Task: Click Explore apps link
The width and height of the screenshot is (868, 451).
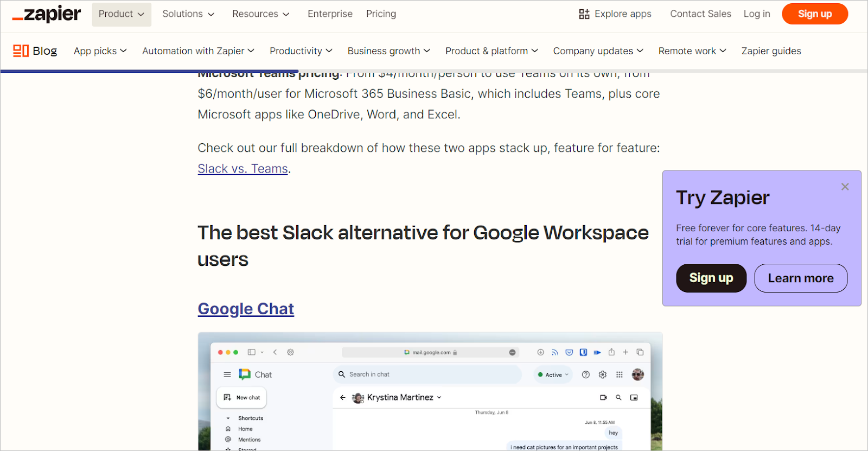Action: point(615,14)
